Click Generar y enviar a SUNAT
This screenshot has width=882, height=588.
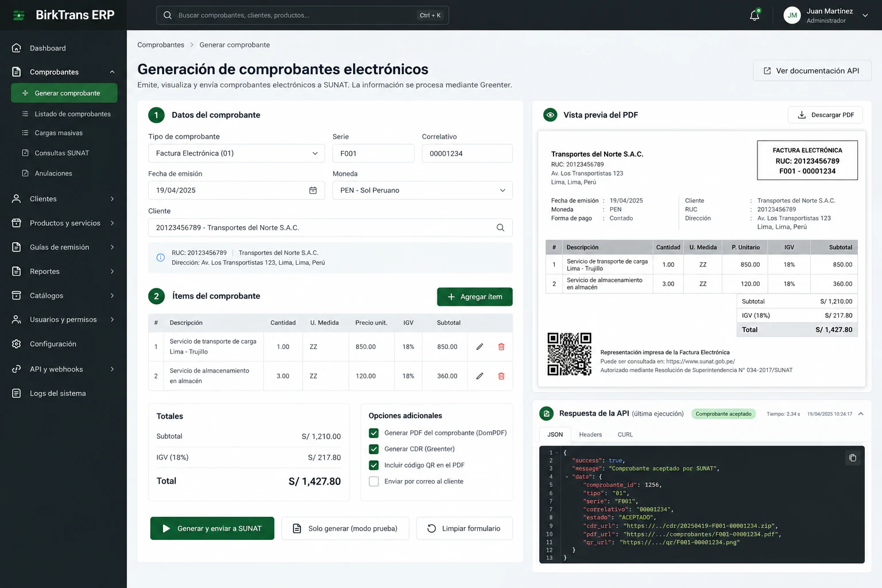point(212,528)
